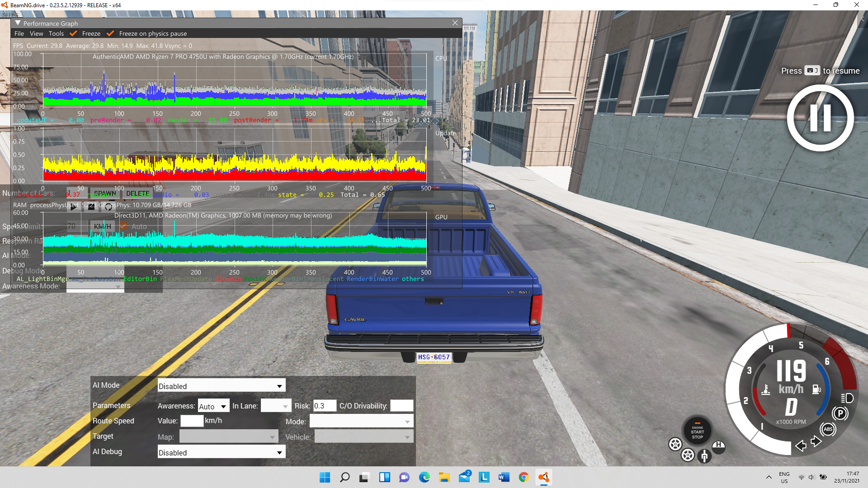Click the taskbar icon with teal L
The width and height of the screenshot is (868, 488).
[x=484, y=477]
